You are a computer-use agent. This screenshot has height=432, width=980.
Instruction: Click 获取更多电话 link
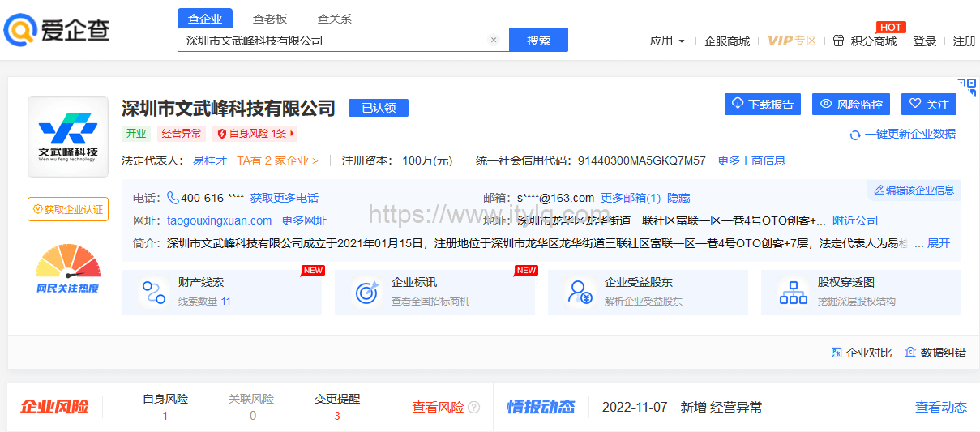pyautogui.click(x=285, y=198)
